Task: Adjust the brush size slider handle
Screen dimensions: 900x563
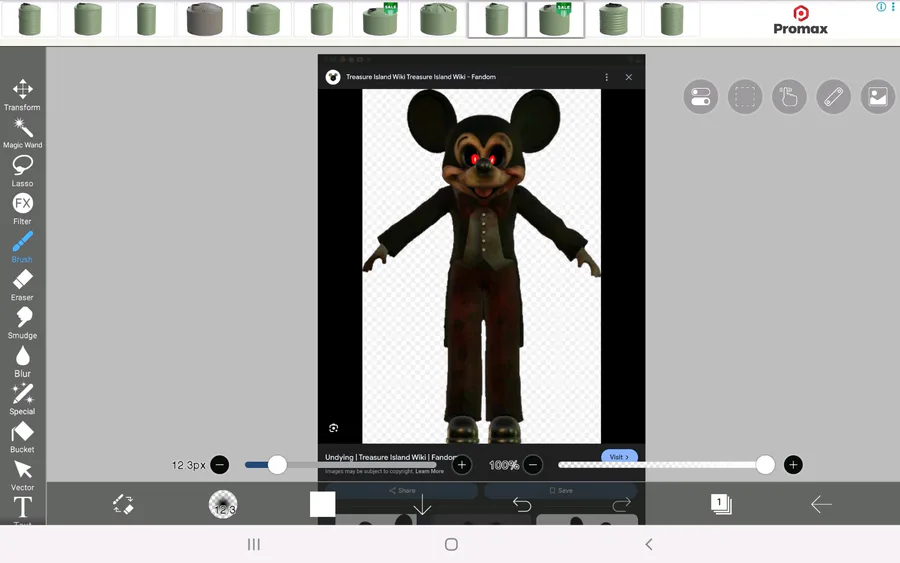Action: coord(277,465)
